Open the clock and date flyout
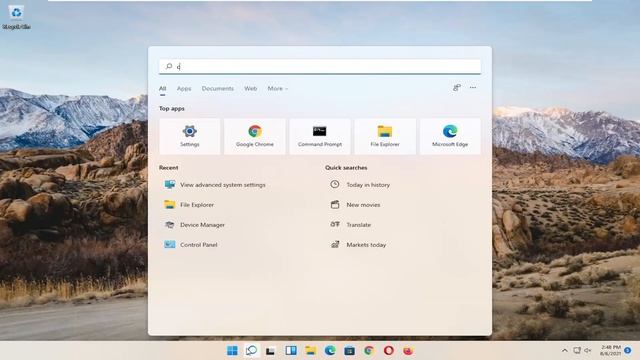 pos(610,351)
